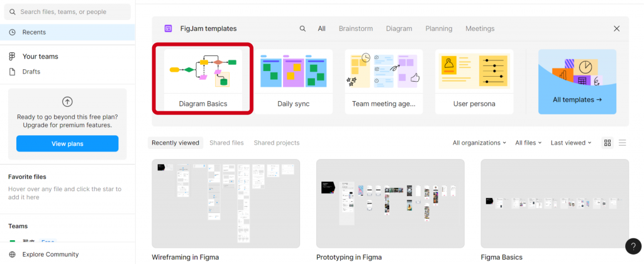Viewport: 644px width, 264px height.
Task: Open All templates link card
Action: [x=577, y=82]
